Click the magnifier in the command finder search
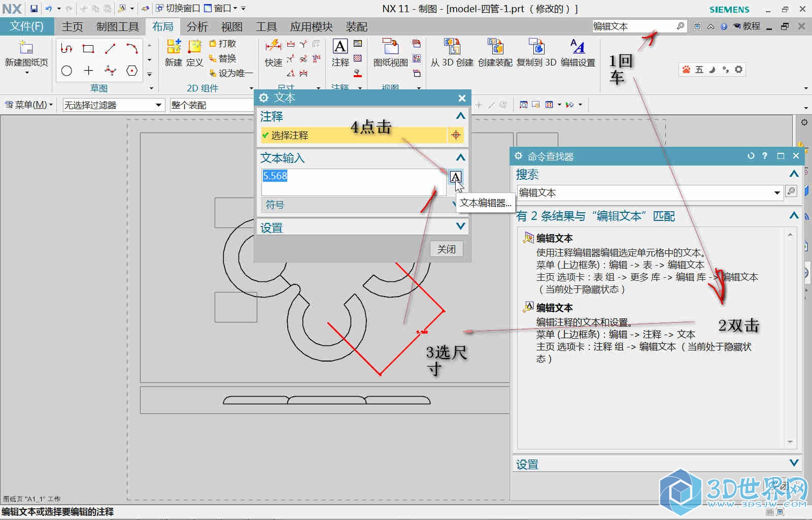This screenshot has height=520, width=812. point(791,191)
